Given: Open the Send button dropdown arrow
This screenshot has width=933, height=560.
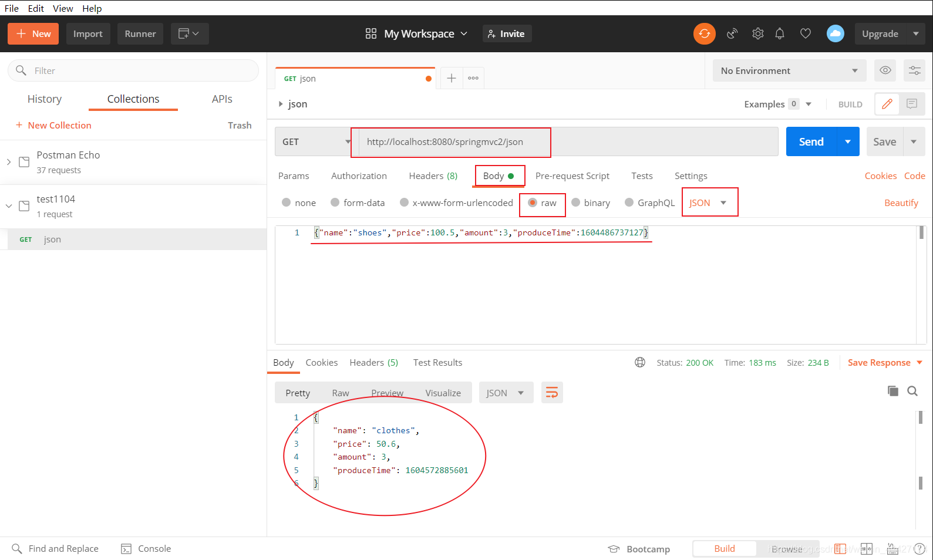Looking at the screenshot, I should coord(848,141).
